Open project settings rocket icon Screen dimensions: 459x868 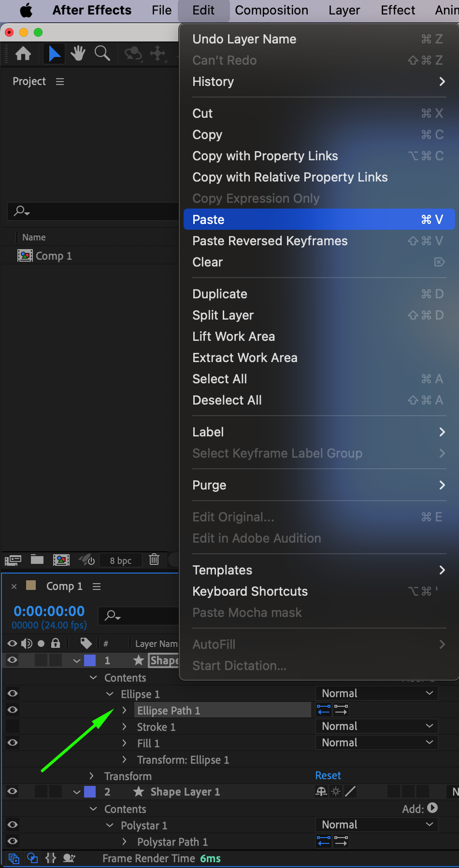click(x=86, y=560)
